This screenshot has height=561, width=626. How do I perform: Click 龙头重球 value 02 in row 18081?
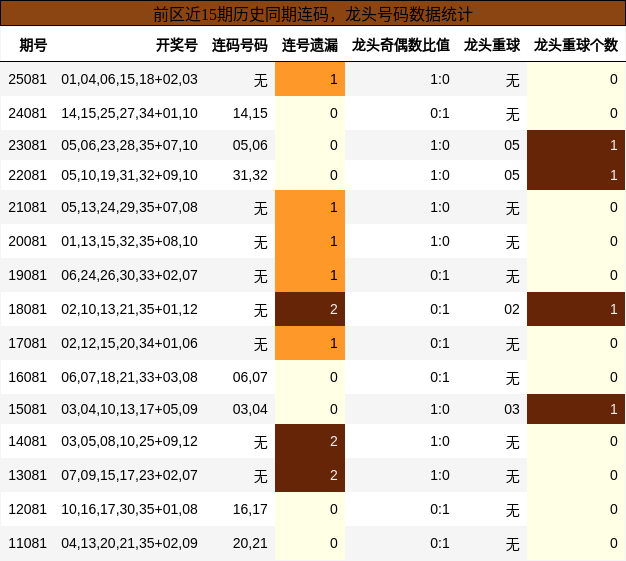[512, 309]
